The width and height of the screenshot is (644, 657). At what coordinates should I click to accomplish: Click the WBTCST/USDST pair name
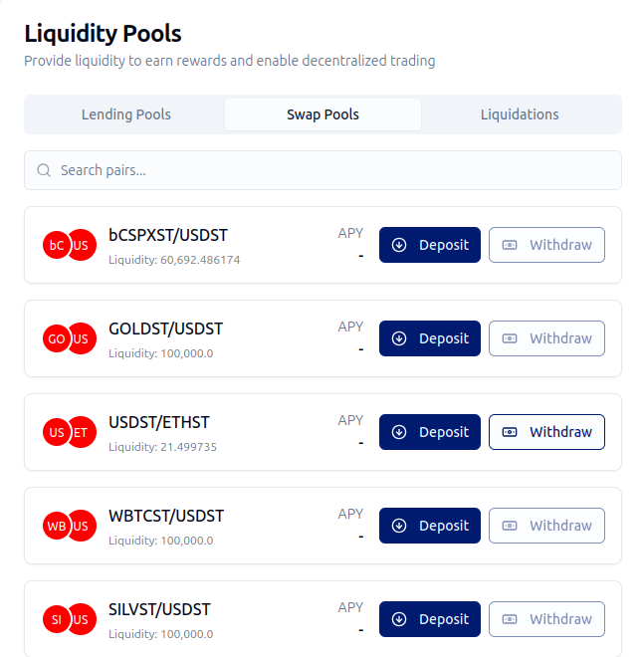coord(166,516)
